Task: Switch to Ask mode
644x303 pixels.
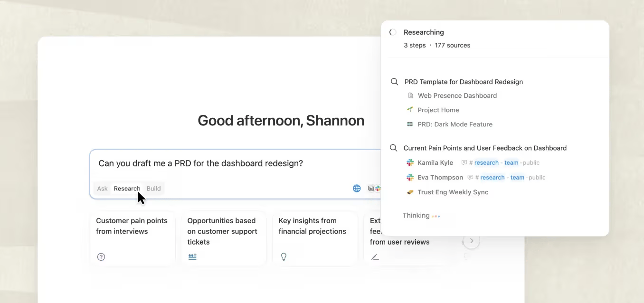Action: (x=102, y=189)
